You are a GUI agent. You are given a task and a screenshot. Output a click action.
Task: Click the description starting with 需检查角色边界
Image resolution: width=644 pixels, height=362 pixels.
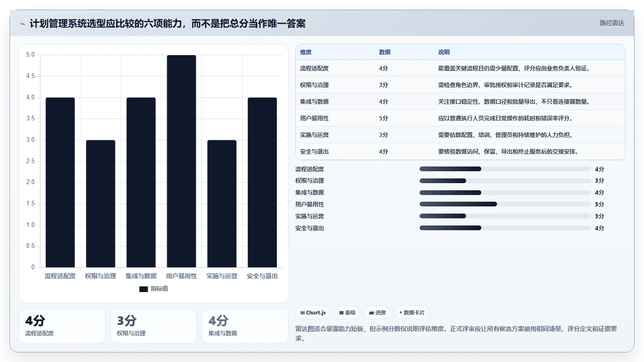pos(505,85)
